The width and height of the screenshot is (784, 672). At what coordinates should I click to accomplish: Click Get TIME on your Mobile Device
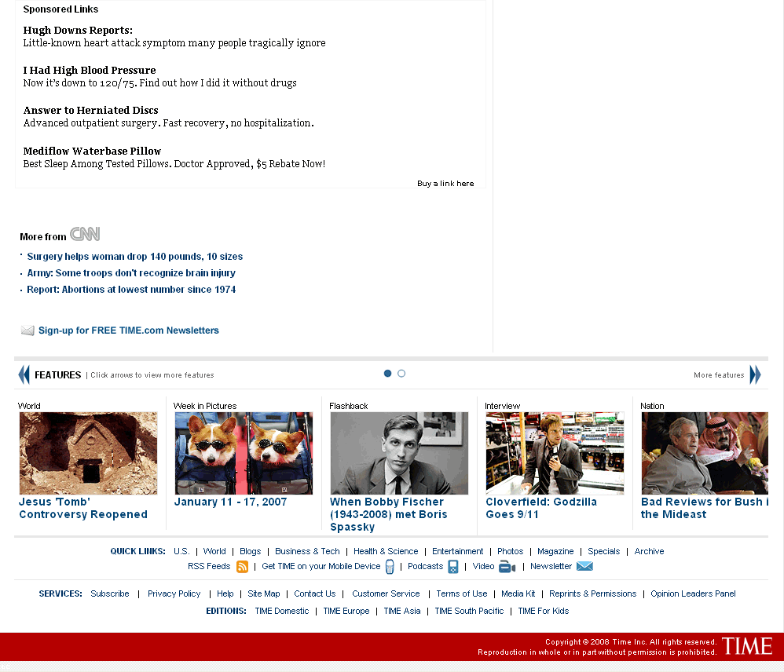point(321,566)
